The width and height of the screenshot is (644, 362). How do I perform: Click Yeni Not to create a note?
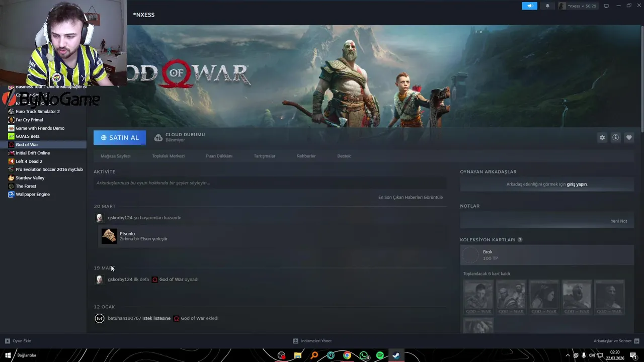tap(619, 221)
